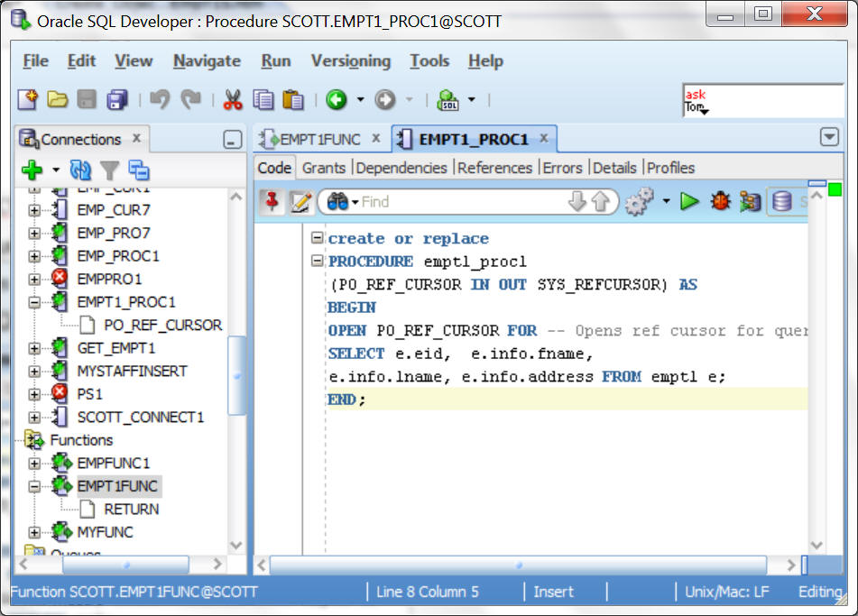This screenshot has height=616, width=858.
Task: Open the File menu
Action: pyautogui.click(x=35, y=60)
